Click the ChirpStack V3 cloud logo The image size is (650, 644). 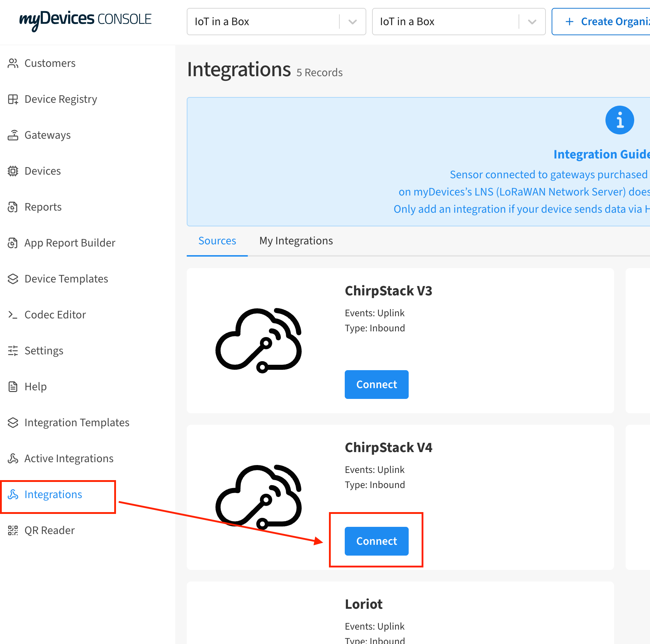(259, 341)
